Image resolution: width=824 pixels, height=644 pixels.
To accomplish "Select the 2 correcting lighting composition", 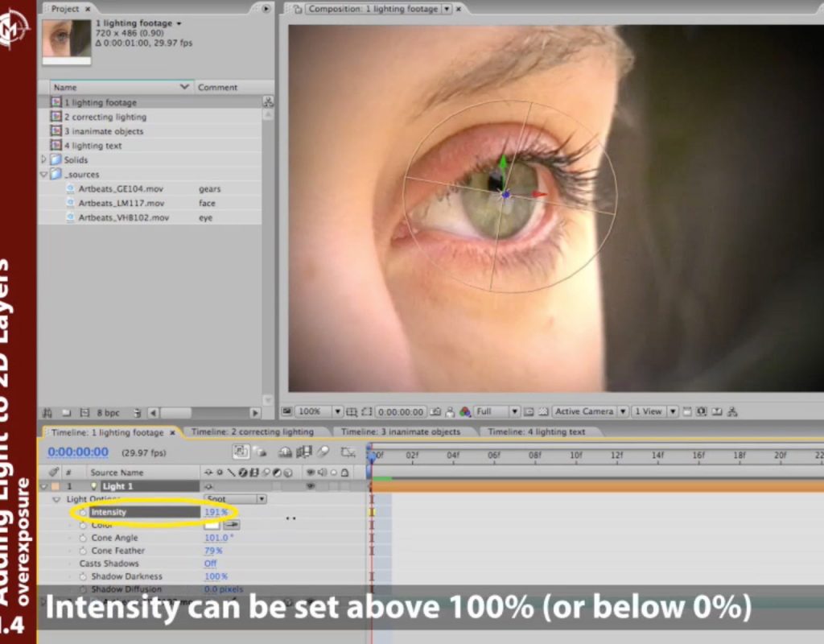I will 105,117.
